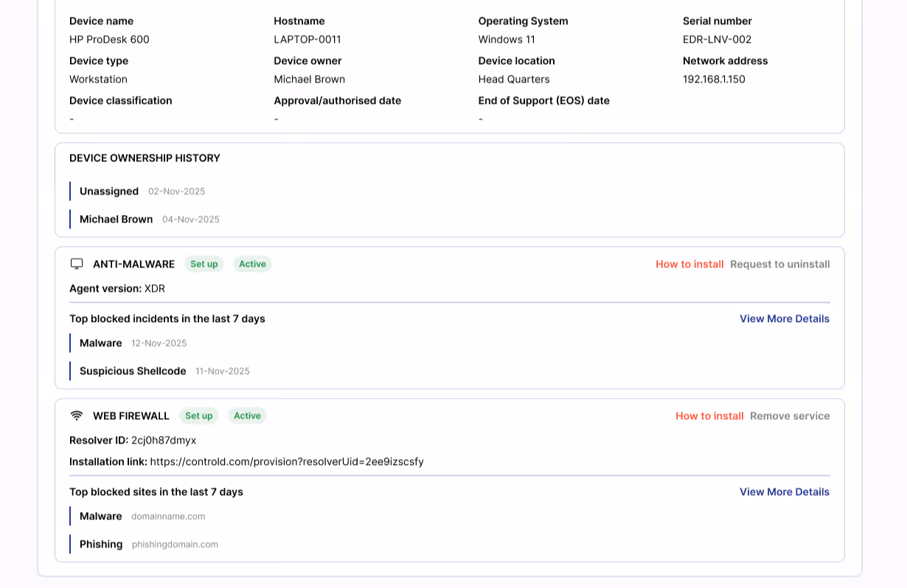Open How to install for Anti-Malware

pos(689,263)
